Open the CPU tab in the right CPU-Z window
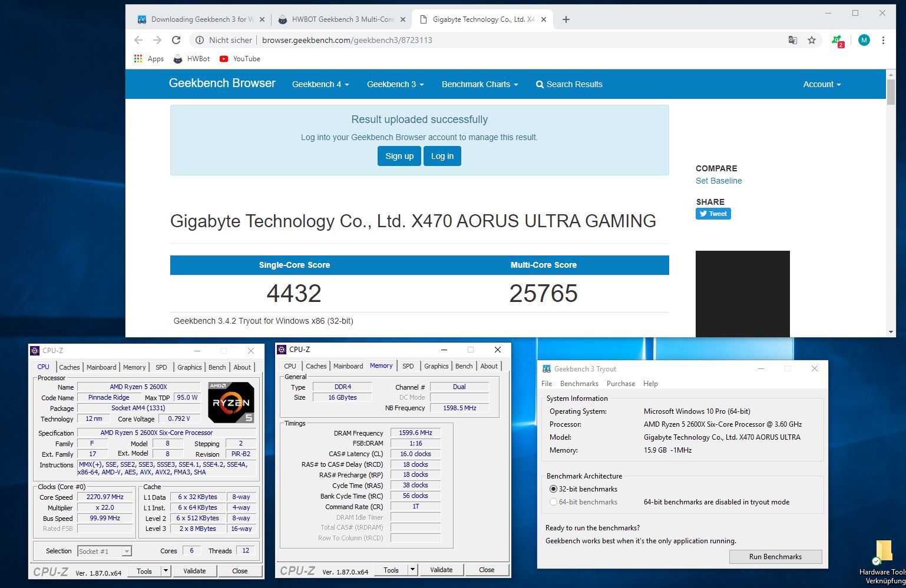906x588 pixels. [290, 366]
